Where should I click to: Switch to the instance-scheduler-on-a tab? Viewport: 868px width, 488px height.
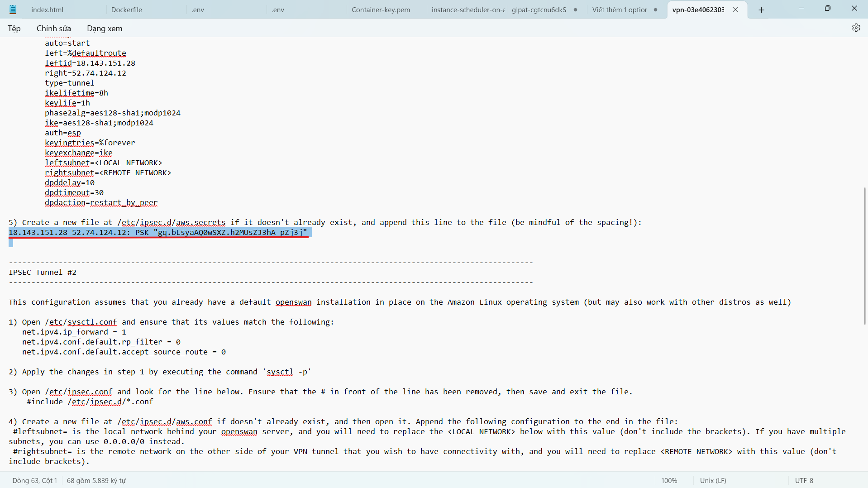[468, 10]
